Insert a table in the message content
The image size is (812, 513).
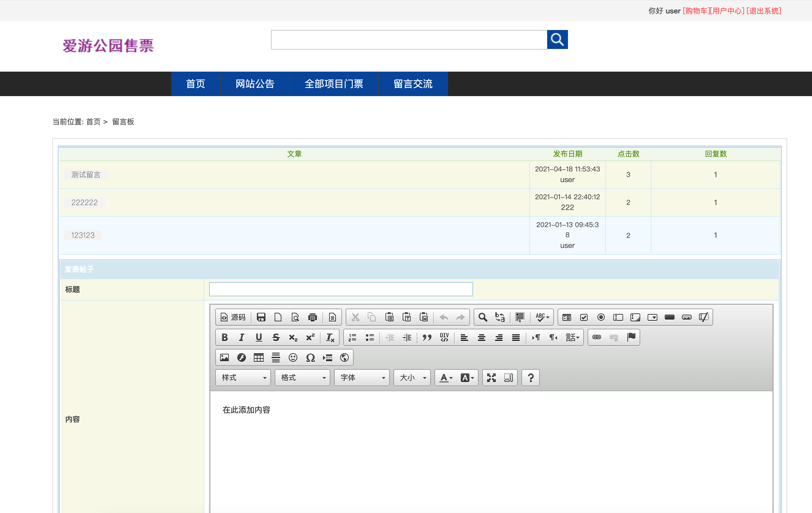[x=258, y=357]
